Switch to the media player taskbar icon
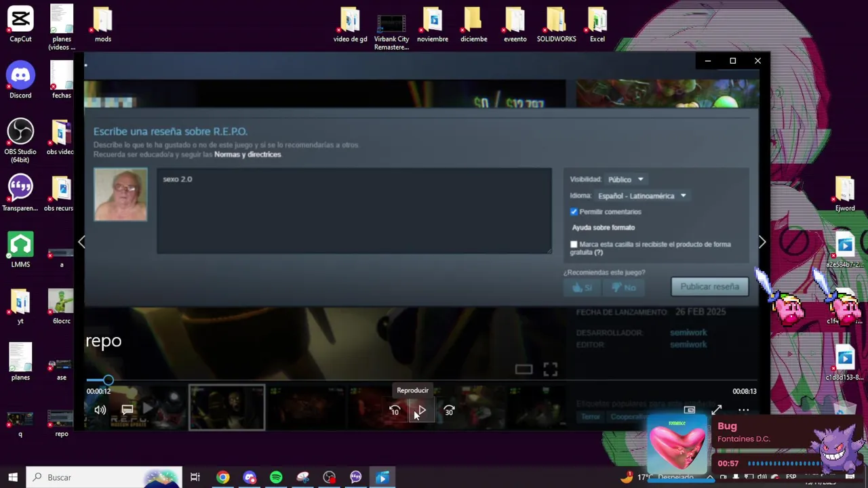868x488 pixels. coord(382,477)
